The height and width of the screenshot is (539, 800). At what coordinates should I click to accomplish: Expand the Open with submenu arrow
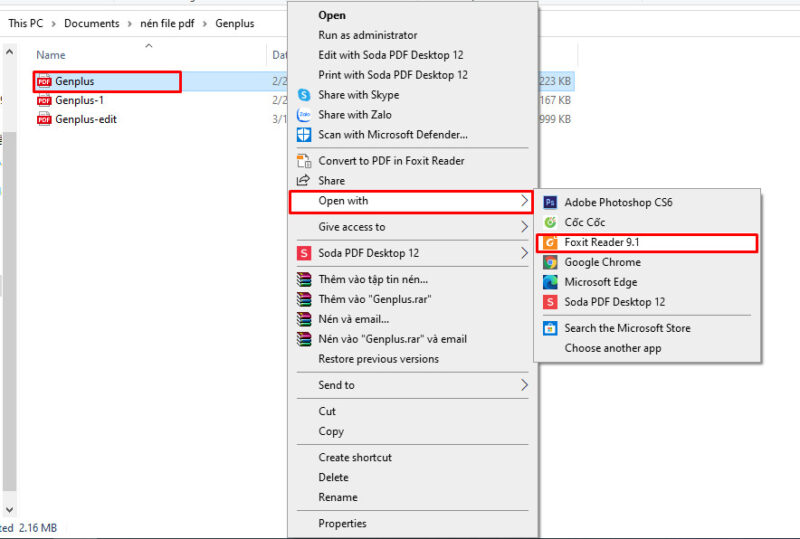click(524, 201)
